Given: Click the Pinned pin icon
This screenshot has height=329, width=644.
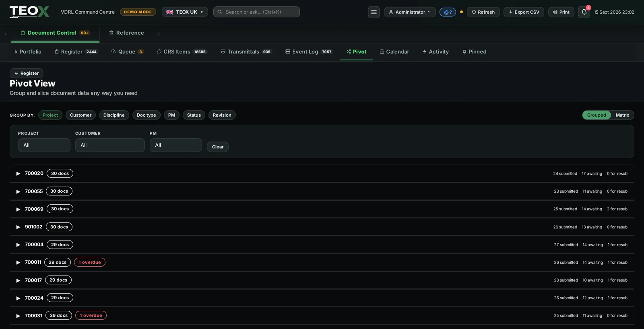Looking at the screenshot, I should 464,52.
